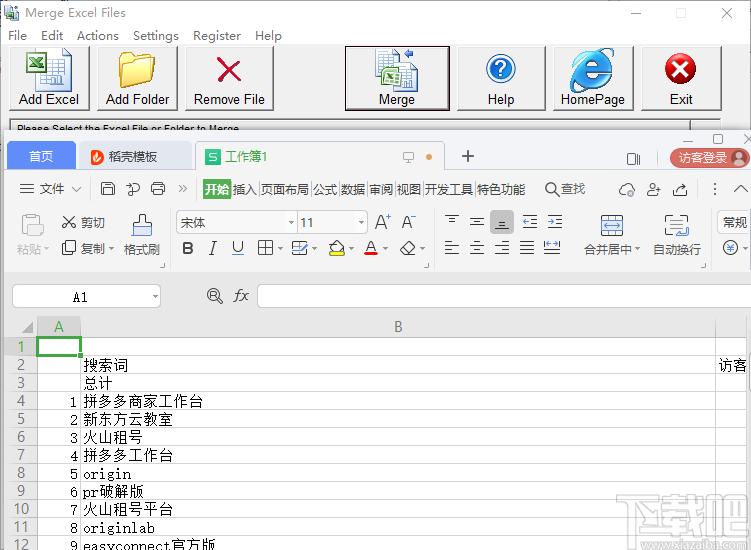Screen dimensions: 751x550
Task: Apply the yellow fill color
Action: [337, 248]
